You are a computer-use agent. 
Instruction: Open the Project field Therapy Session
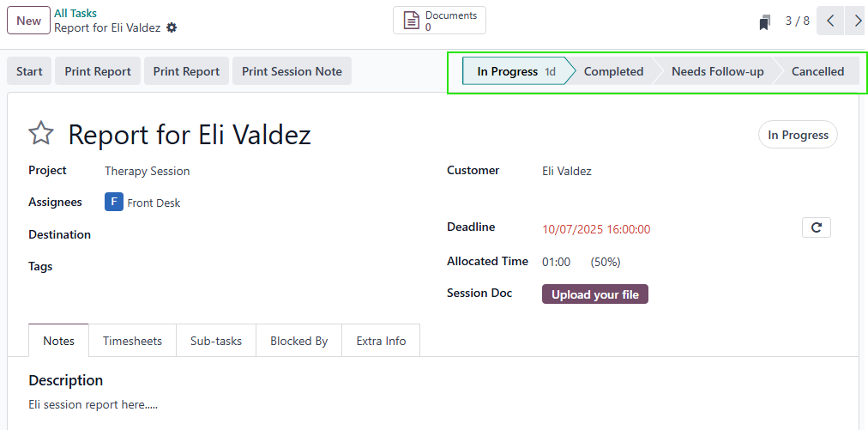click(x=148, y=171)
